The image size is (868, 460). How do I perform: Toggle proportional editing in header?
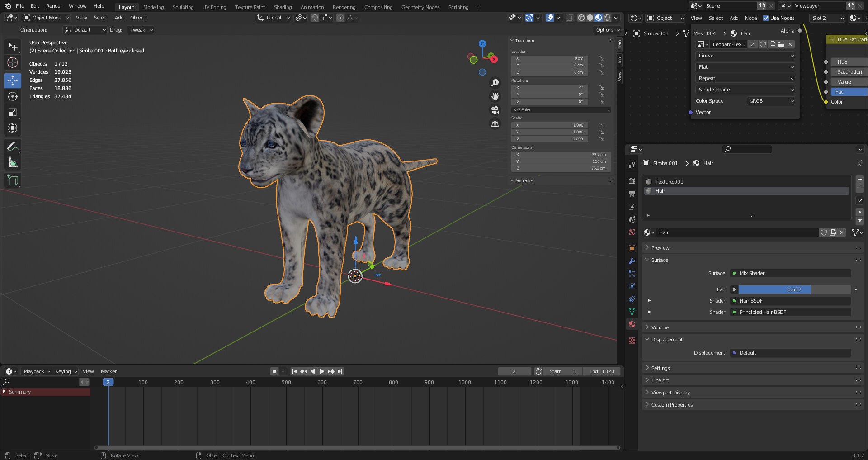pyautogui.click(x=340, y=18)
